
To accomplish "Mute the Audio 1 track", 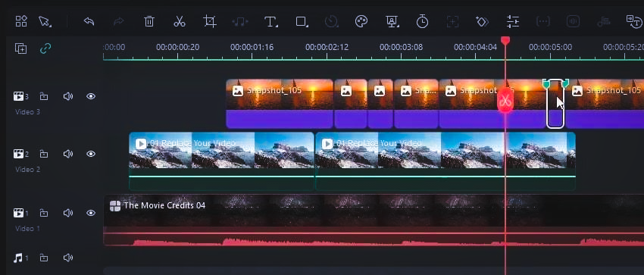I will click(x=67, y=258).
